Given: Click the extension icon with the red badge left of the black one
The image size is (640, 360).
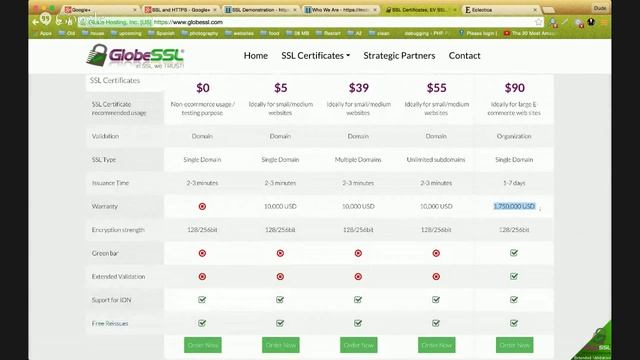Looking at the screenshot, I should [579, 22].
